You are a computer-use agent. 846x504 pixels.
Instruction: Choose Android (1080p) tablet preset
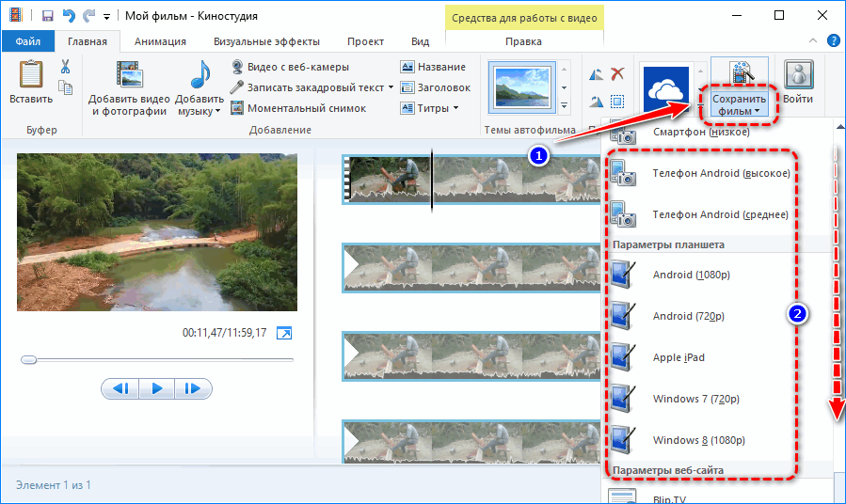(x=718, y=275)
